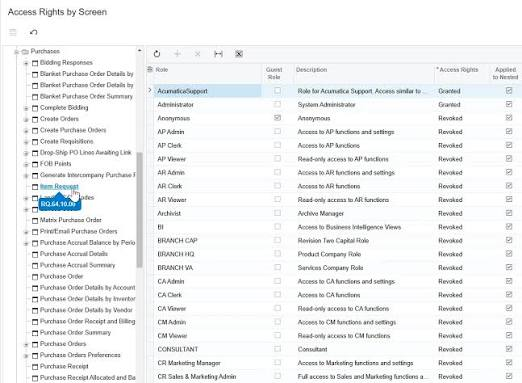This screenshot has height=383, width=522.
Task: Click the Export to Excel icon
Action: [239, 54]
